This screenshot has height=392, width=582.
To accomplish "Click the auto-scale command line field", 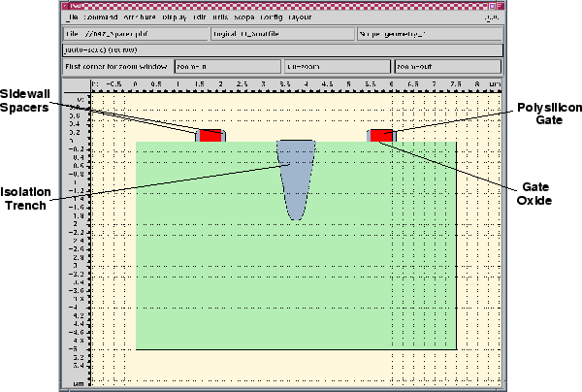I will (x=282, y=49).
